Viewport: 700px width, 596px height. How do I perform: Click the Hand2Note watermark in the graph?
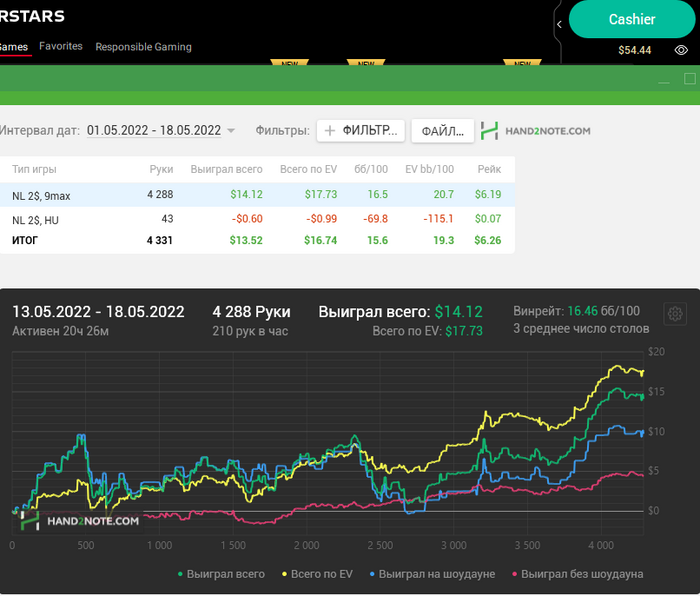(x=78, y=519)
